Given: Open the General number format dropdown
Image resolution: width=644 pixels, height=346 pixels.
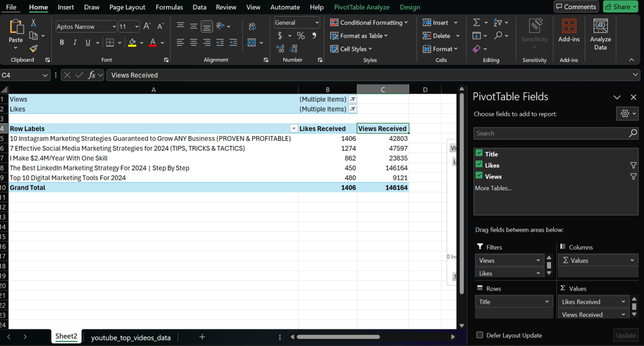Looking at the screenshot, I should coord(316,23).
